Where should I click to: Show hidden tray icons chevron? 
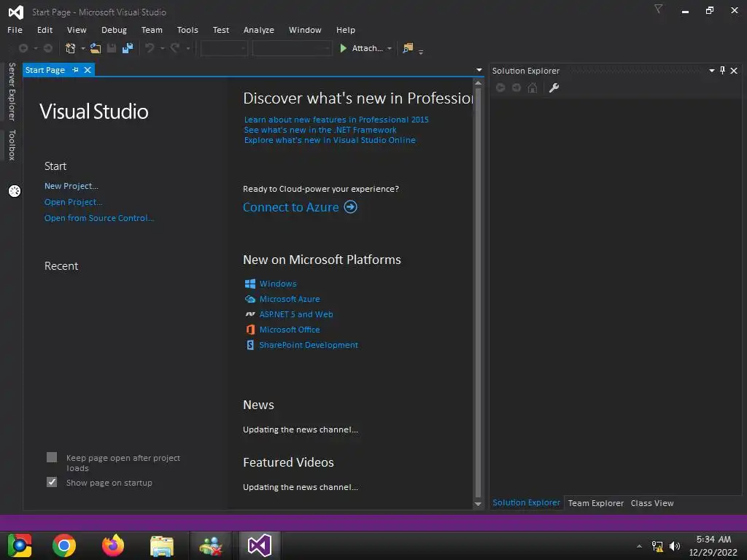(x=639, y=546)
